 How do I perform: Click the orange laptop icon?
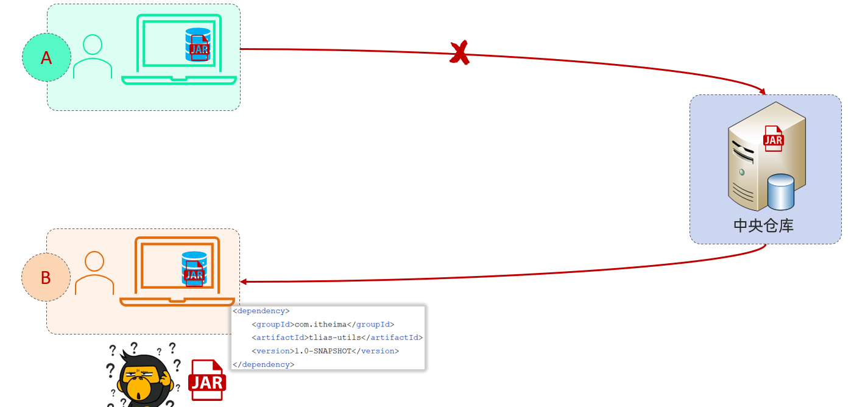[177, 271]
